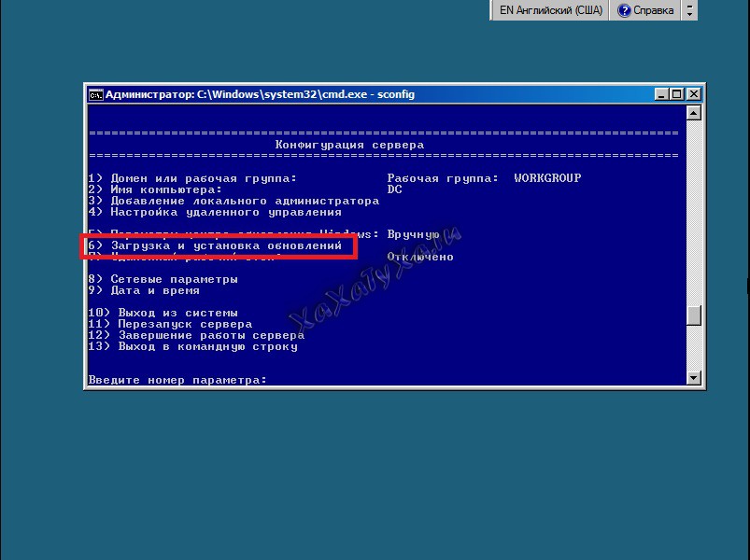Click the 'Дата и время' line
Image resolution: width=750 pixels, height=560 pixels.
[x=144, y=290]
